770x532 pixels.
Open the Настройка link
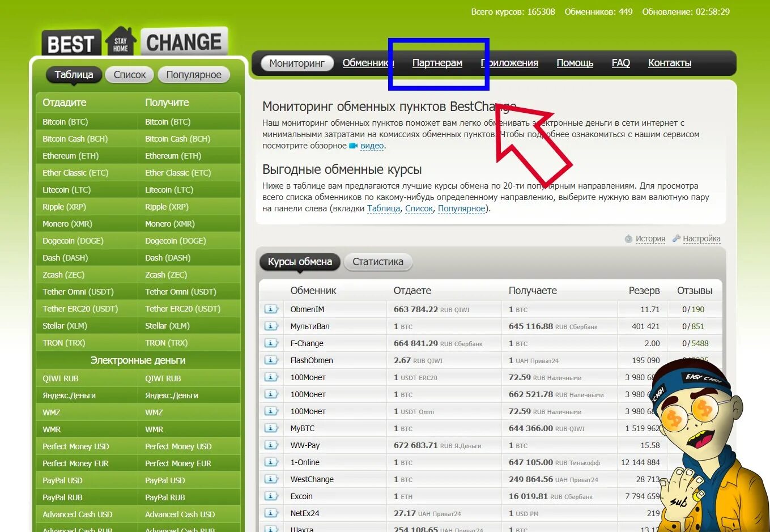[x=701, y=239]
